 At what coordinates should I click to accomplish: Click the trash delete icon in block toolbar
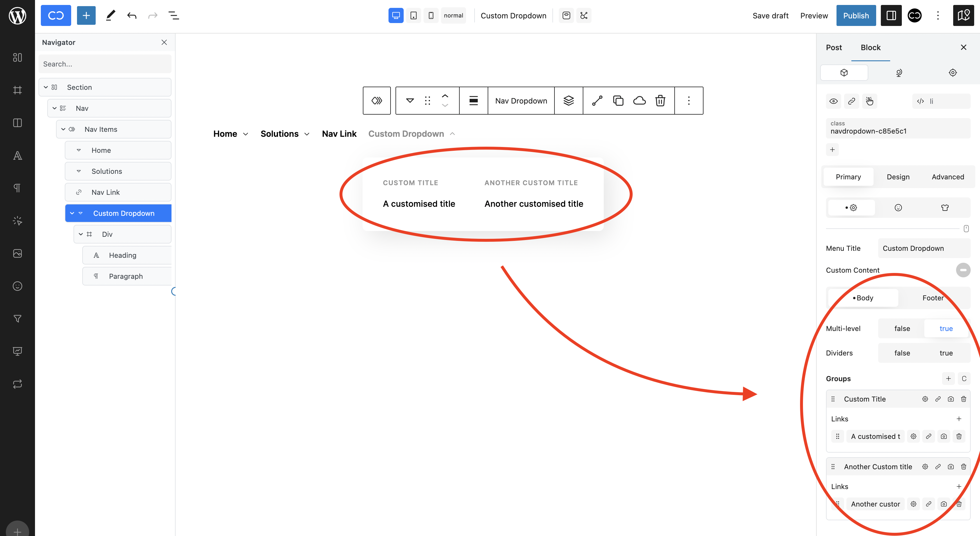pyautogui.click(x=660, y=100)
